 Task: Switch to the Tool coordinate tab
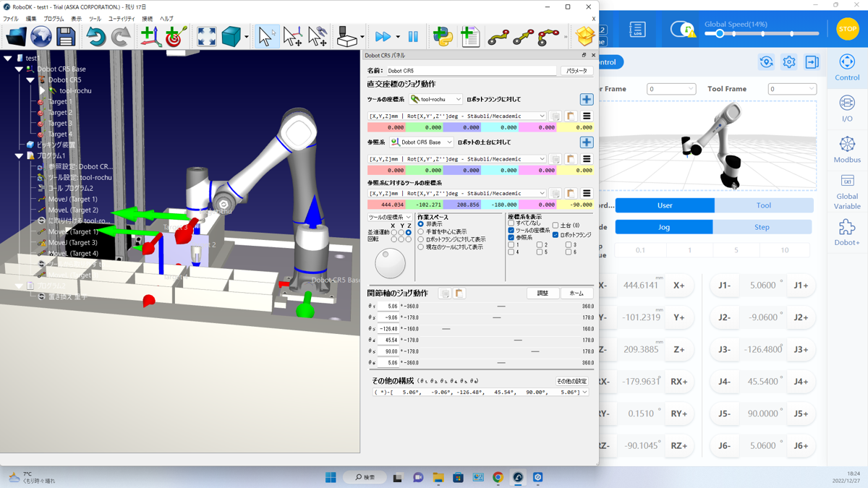[763, 205]
